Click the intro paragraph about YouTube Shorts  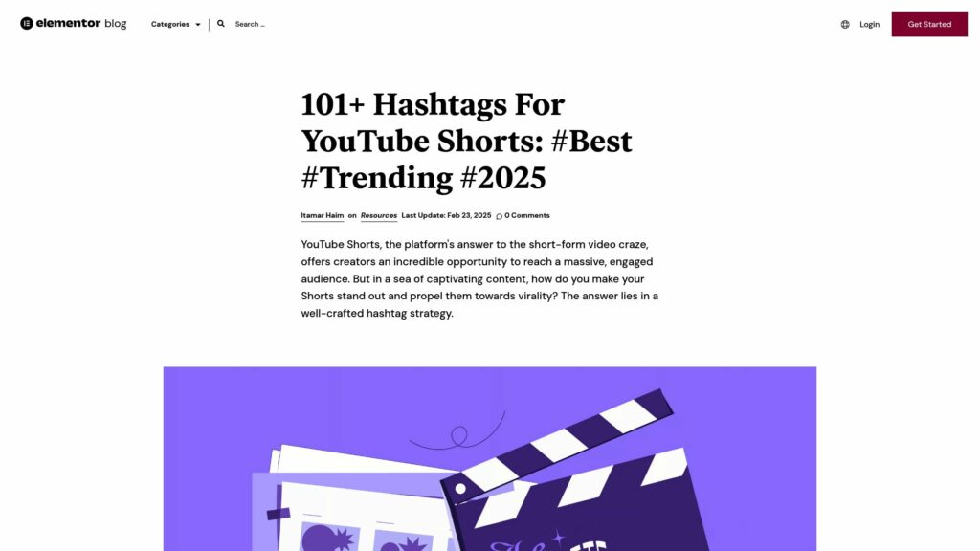coord(479,278)
